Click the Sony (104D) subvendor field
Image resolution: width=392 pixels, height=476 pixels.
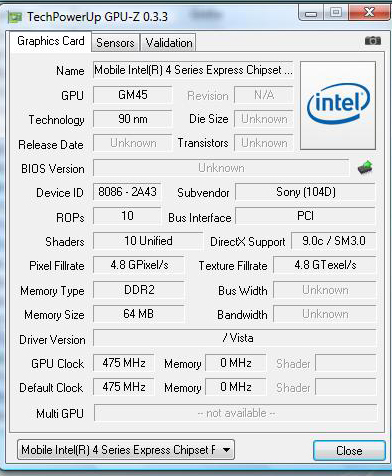(x=305, y=192)
